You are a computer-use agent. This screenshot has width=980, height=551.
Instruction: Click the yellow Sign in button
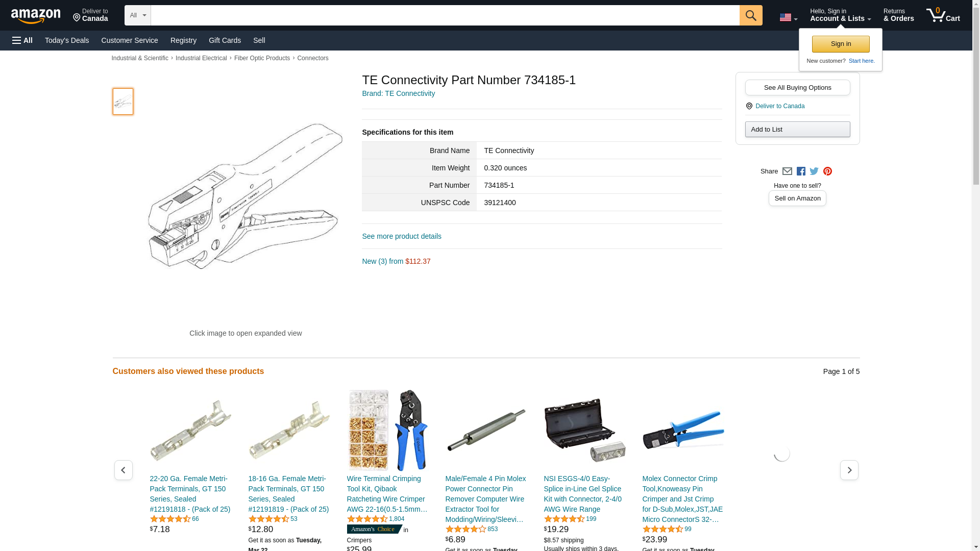(841, 44)
